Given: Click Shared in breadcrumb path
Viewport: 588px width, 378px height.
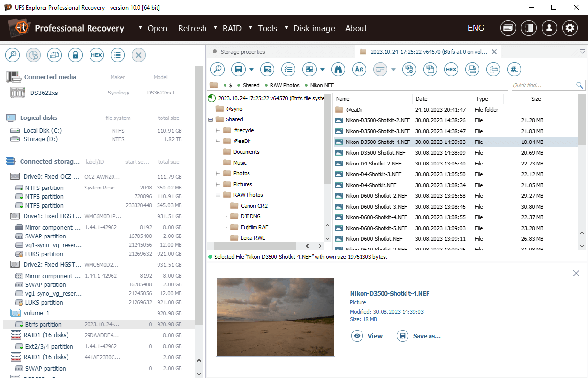Looking at the screenshot, I should (x=251, y=85).
